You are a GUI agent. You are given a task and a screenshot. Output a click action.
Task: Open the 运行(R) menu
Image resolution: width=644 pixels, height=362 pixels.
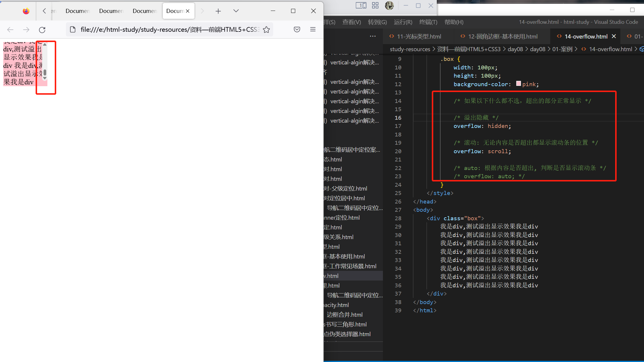(x=403, y=22)
